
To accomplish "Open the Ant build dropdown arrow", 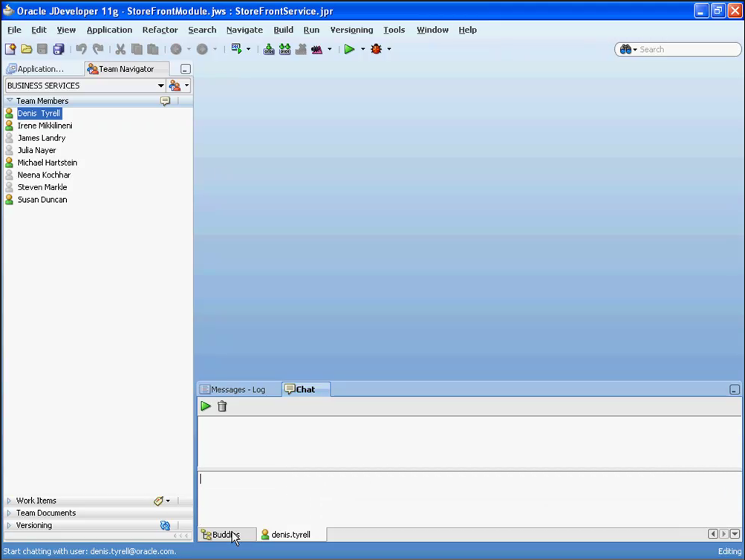I will (330, 49).
